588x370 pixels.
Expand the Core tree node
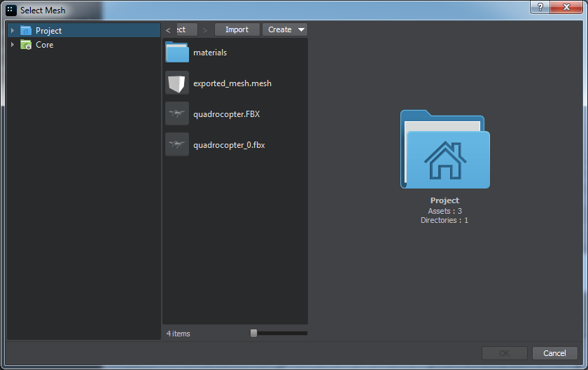12,45
